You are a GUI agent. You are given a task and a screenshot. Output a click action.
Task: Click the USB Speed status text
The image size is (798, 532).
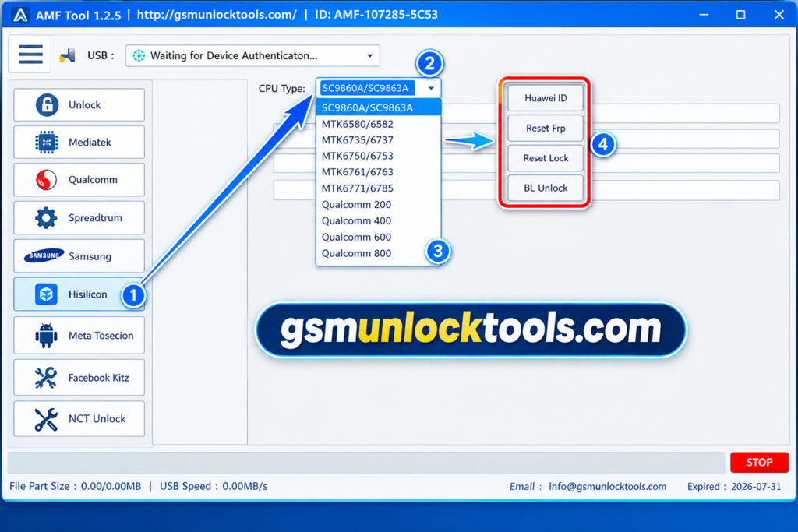(x=214, y=486)
